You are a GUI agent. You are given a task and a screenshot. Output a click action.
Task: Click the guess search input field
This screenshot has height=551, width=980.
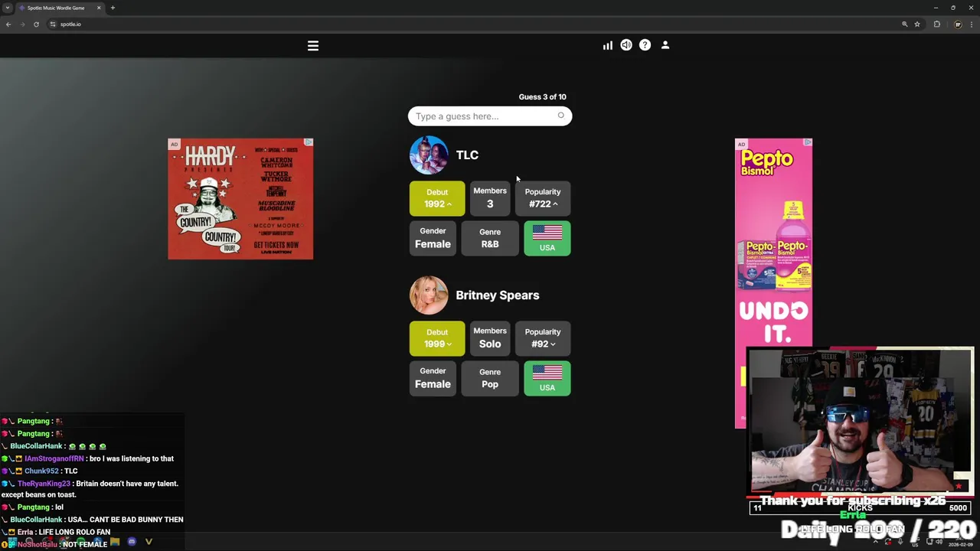(490, 116)
